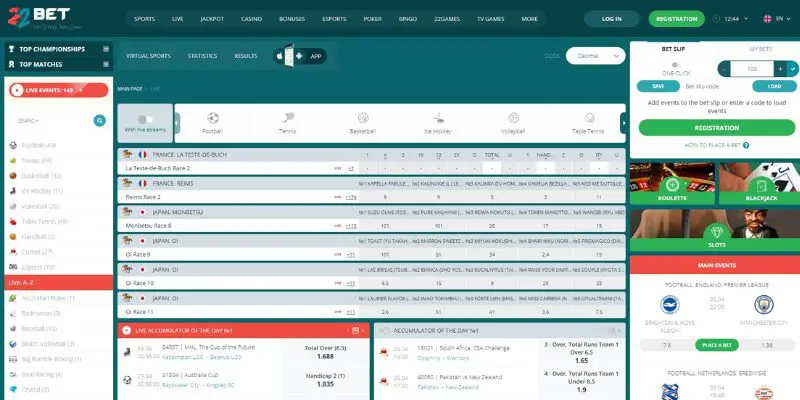Click Registration button in bet slip
The image size is (800, 400).
point(716,128)
